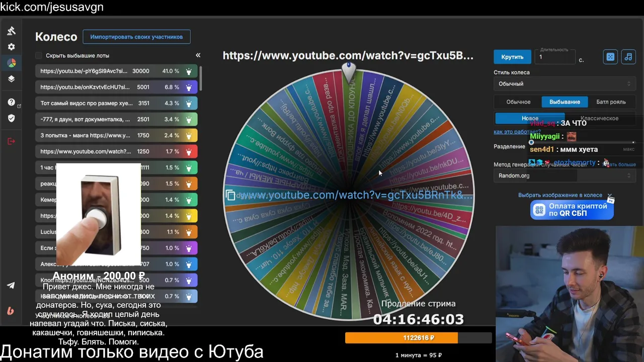Viewport: 644px width, 362px height.
Task: Click the red logout icon
Action: click(x=11, y=141)
